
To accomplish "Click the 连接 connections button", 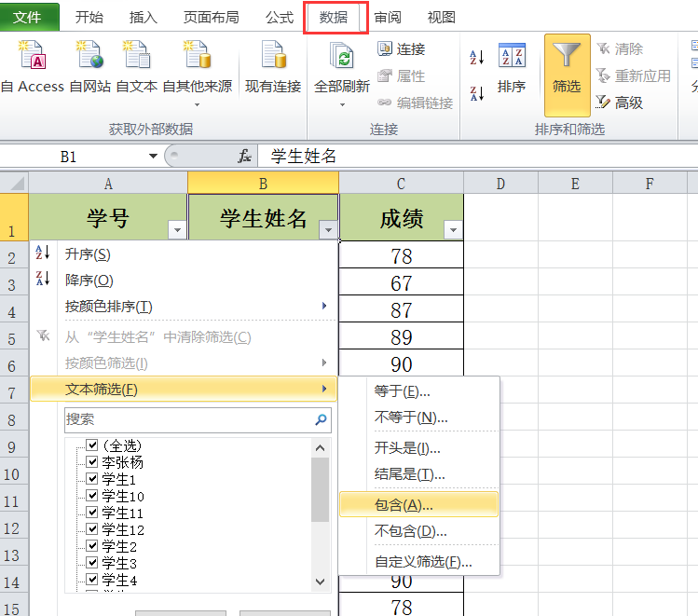I will click(402, 49).
